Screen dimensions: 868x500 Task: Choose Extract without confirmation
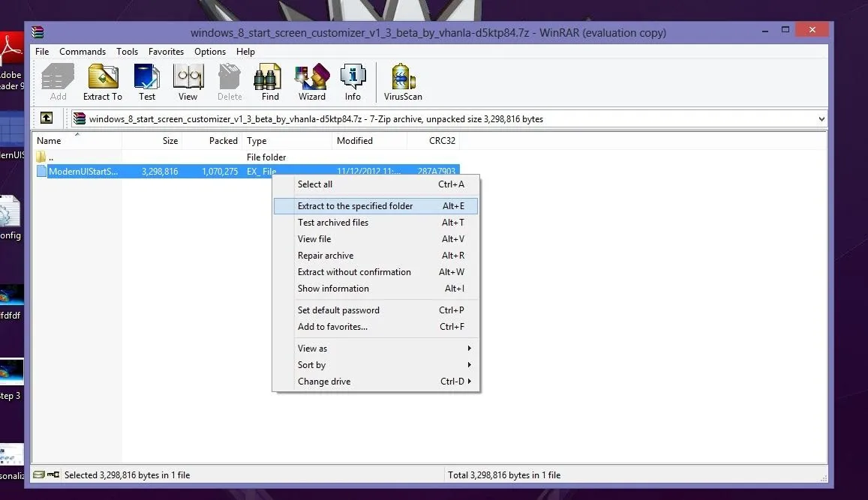tap(377, 272)
